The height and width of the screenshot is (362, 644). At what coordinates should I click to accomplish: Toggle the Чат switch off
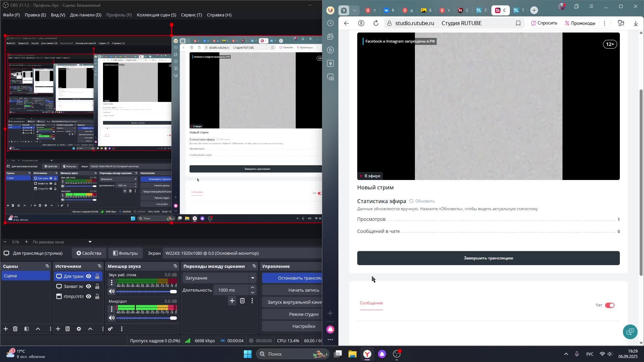(x=609, y=305)
